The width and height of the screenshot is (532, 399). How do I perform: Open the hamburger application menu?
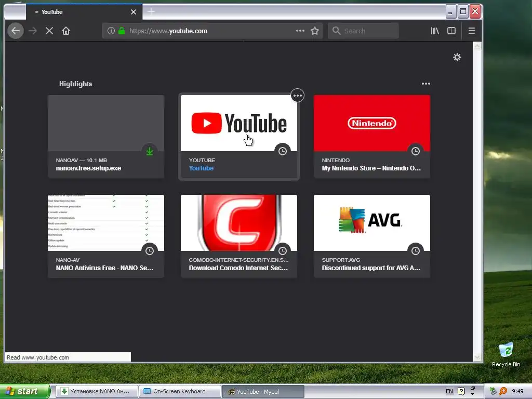tap(471, 31)
